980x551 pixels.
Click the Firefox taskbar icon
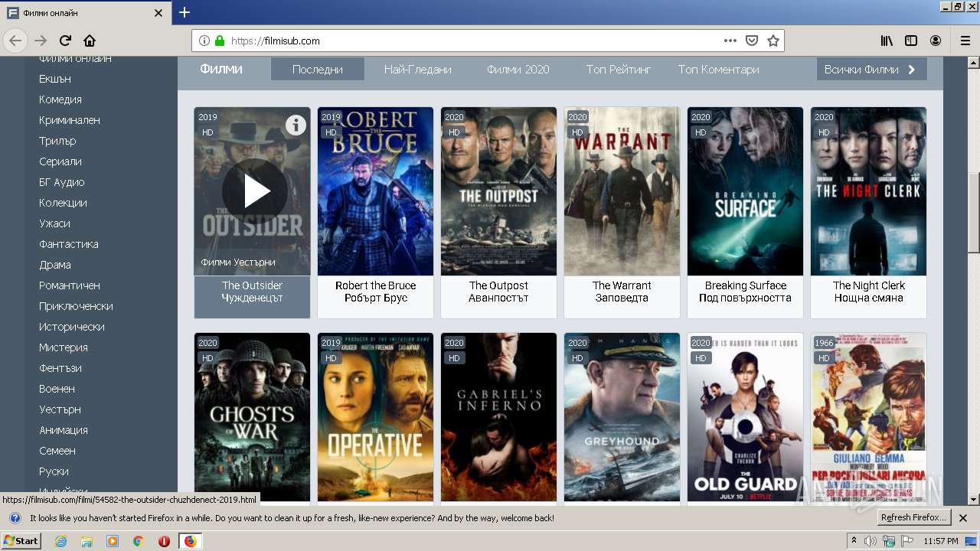point(190,541)
